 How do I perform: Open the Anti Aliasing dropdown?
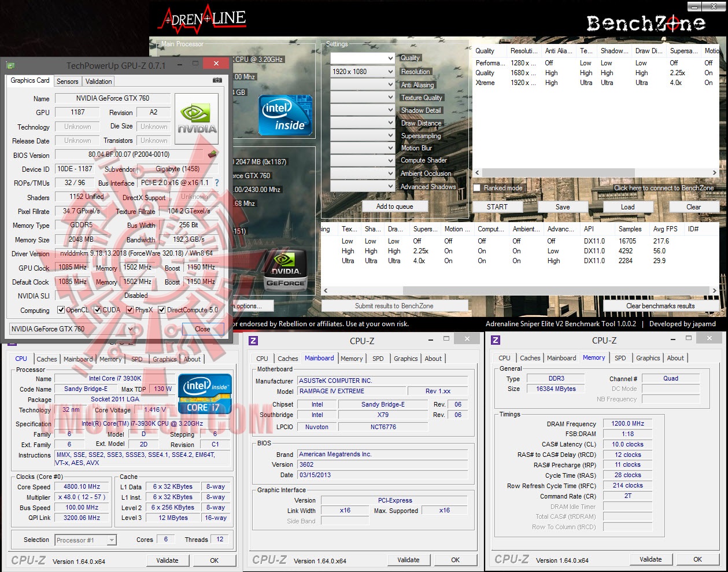[x=363, y=84]
